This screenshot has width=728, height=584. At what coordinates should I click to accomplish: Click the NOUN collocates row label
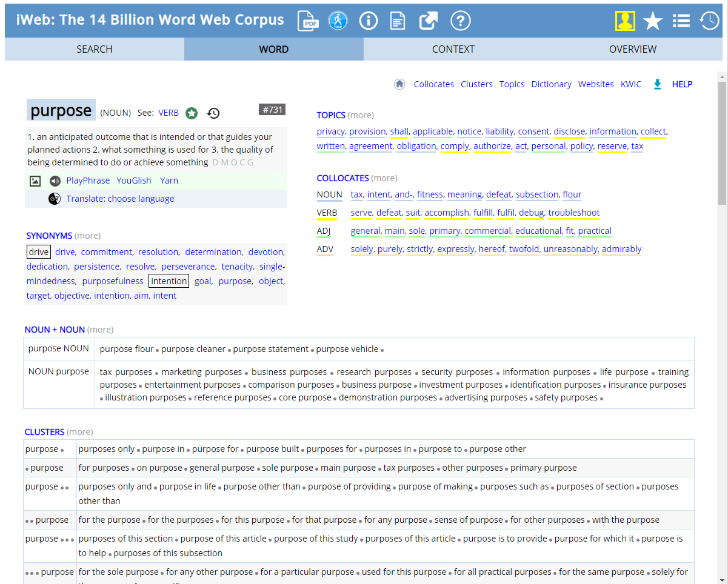tap(330, 194)
